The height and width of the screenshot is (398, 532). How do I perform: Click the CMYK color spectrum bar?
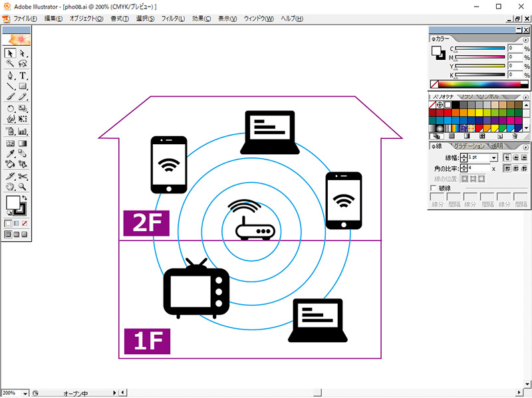click(x=479, y=84)
